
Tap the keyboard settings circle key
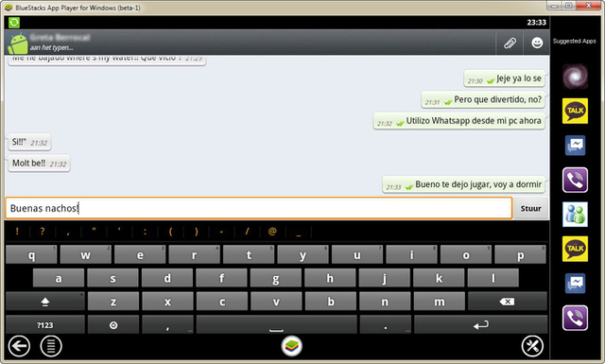pos(113,325)
